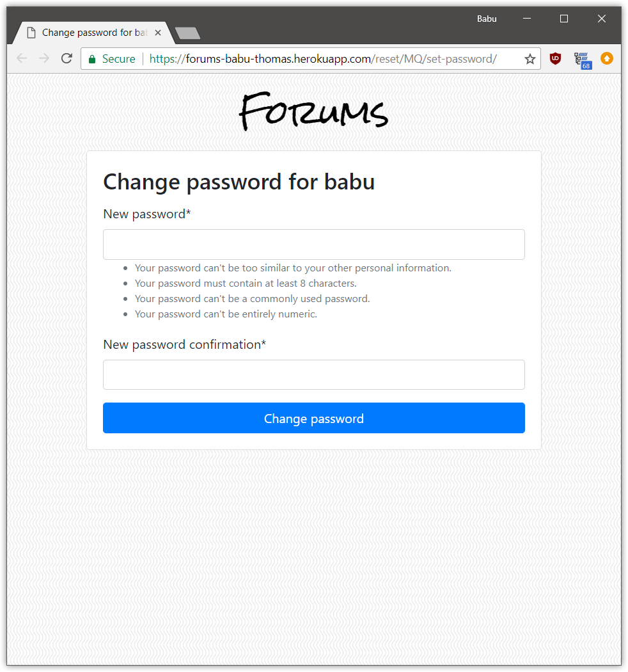The image size is (628, 672).
Task: Click the URL in the address bar
Action: (x=323, y=59)
